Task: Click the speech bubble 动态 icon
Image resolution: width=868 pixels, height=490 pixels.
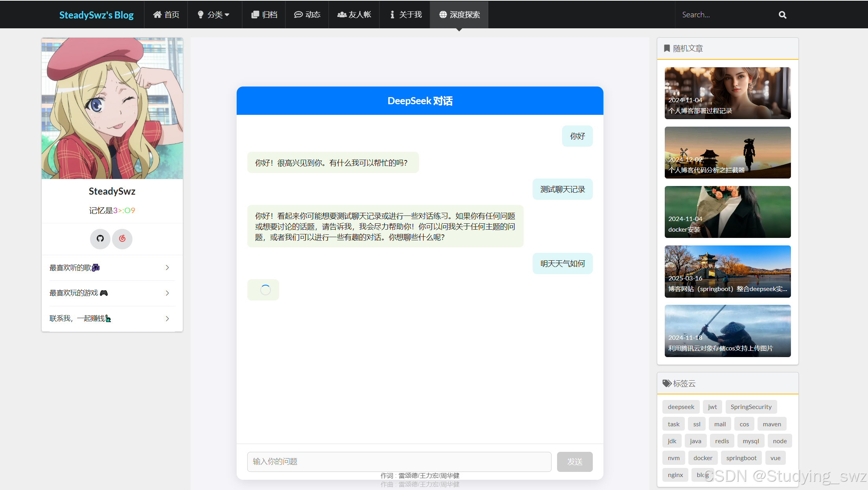Action: click(x=298, y=15)
